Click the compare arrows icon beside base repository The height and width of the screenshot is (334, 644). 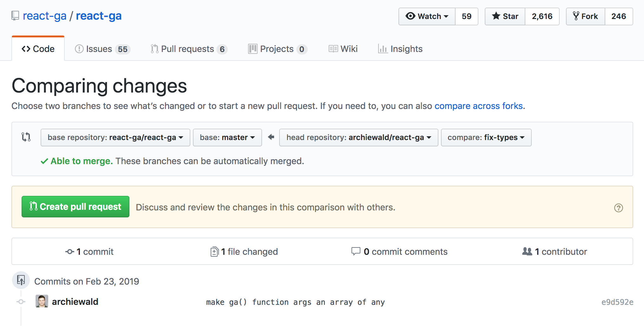pos(26,137)
